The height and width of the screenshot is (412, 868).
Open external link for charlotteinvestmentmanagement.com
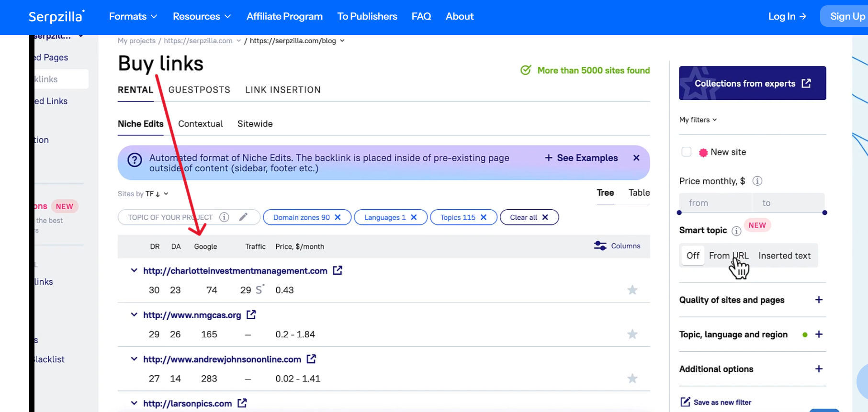pyautogui.click(x=338, y=270)
